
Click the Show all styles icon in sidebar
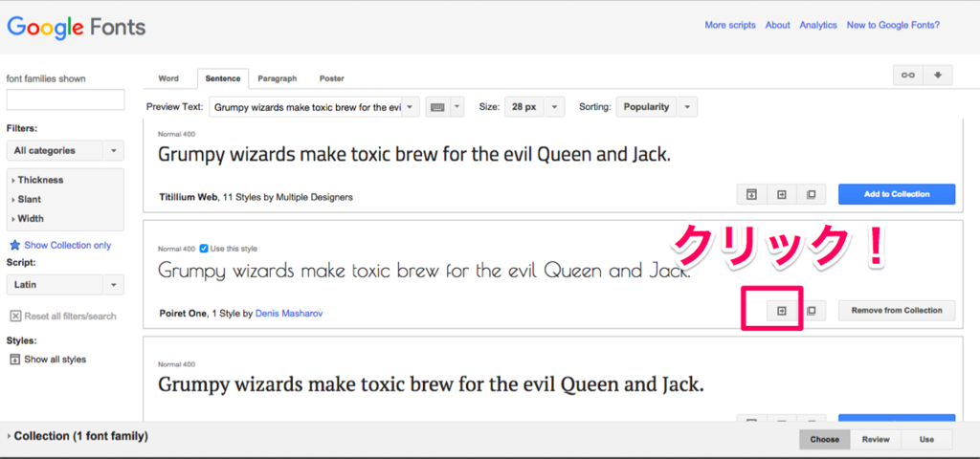pyautogui.click(x=15, y=360)
